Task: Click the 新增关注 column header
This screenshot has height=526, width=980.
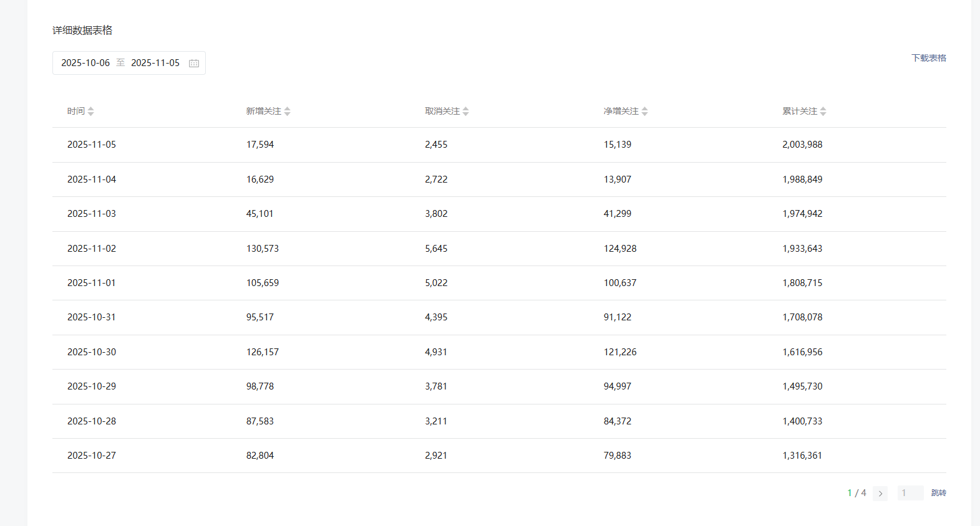Action: tap(263, 111)
